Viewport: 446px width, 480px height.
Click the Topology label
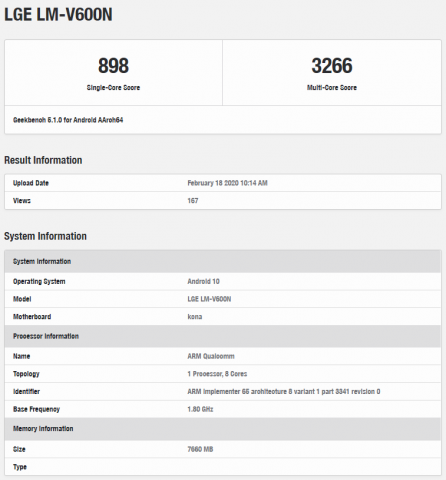click(26, 374)
